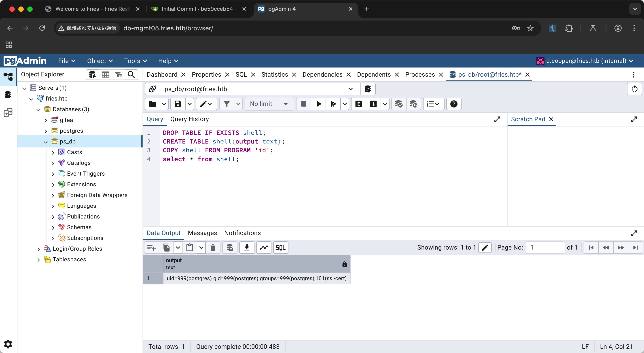Expand the Schemas tree node
644x353 pixels.
53,227
